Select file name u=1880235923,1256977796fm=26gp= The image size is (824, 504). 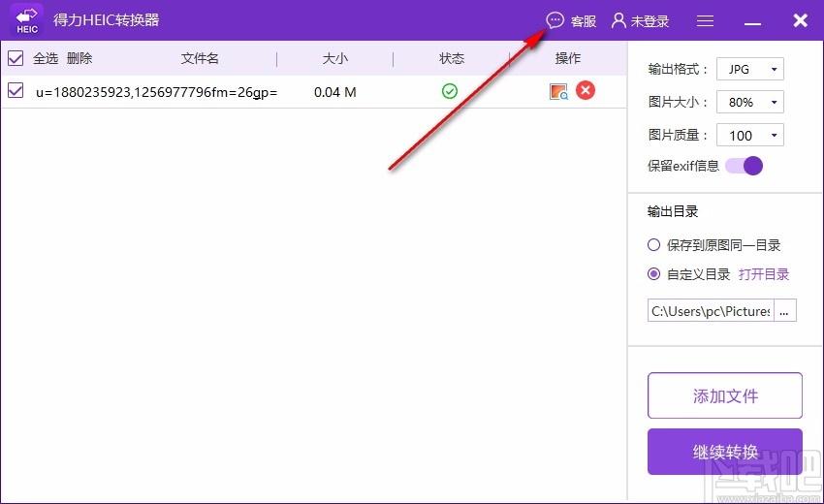[157, 92]
